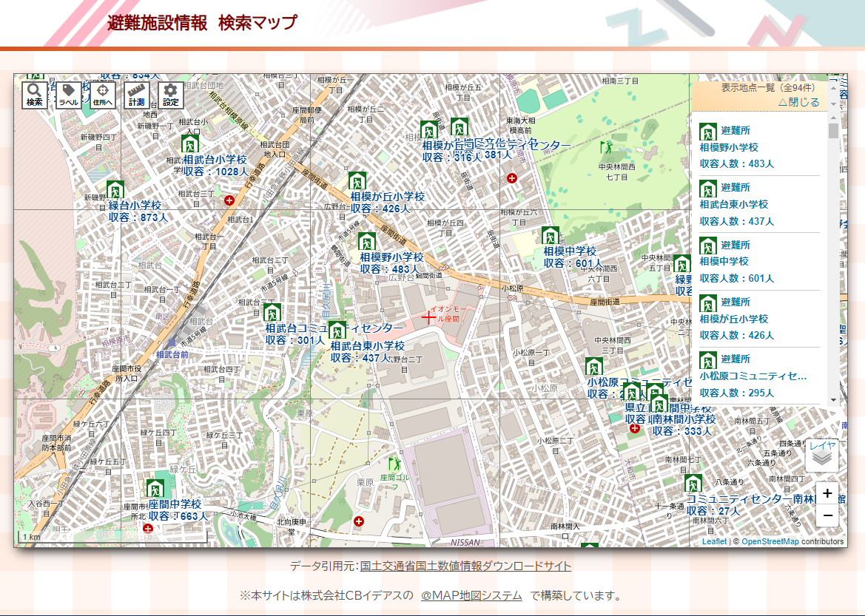
Task: Select 相武台東小学校 in the location list
Action: point(734,204)
